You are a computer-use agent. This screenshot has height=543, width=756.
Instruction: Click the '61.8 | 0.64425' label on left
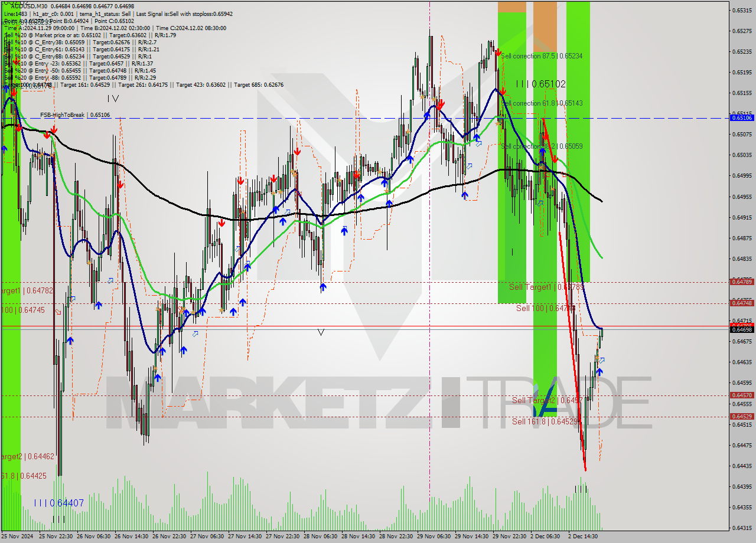(x=23, y=476)
